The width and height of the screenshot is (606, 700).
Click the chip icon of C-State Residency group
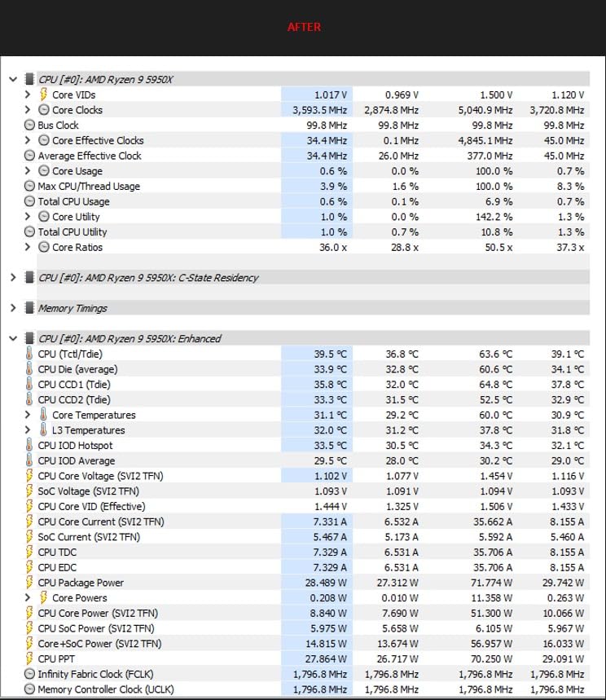tap(29, 278)
